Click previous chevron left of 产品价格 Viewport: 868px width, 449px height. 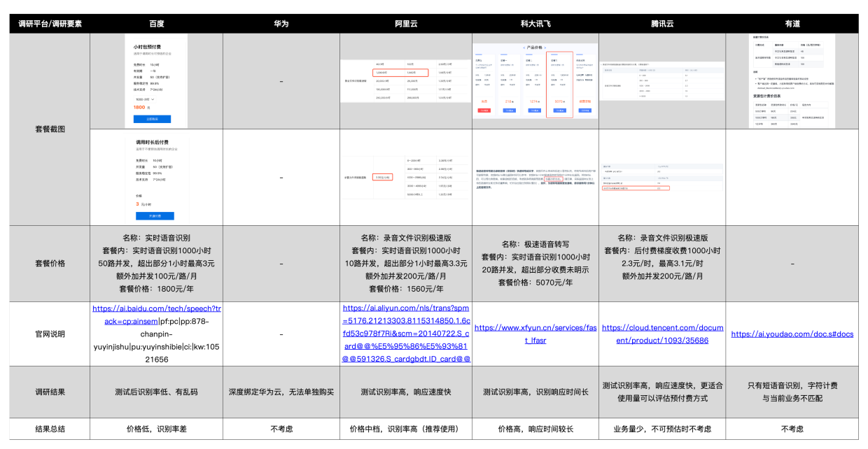coord(524,47)
